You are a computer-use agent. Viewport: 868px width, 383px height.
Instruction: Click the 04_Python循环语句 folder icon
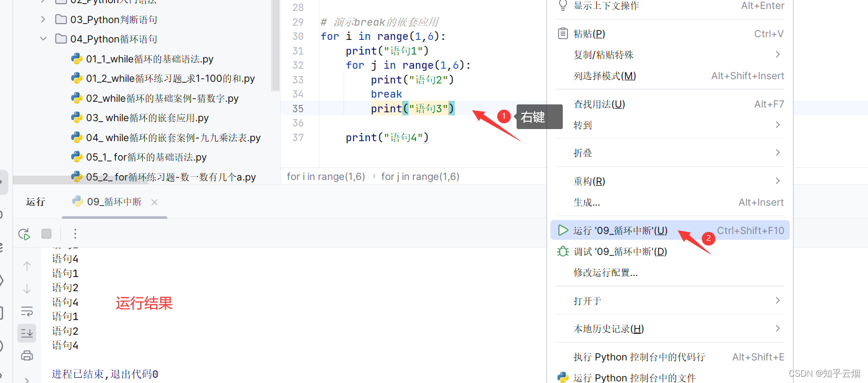click(x=61, y=39)
